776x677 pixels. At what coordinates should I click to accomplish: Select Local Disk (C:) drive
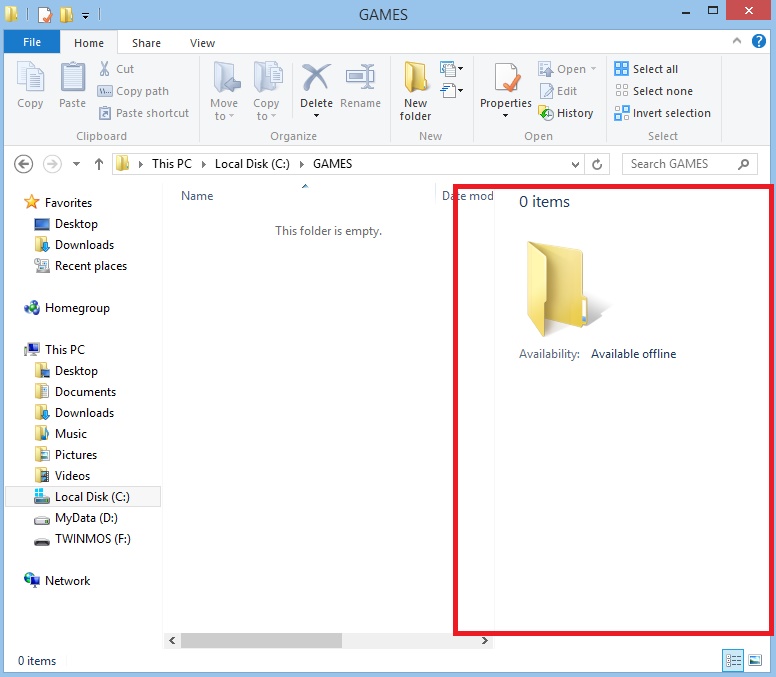point(83,497)
